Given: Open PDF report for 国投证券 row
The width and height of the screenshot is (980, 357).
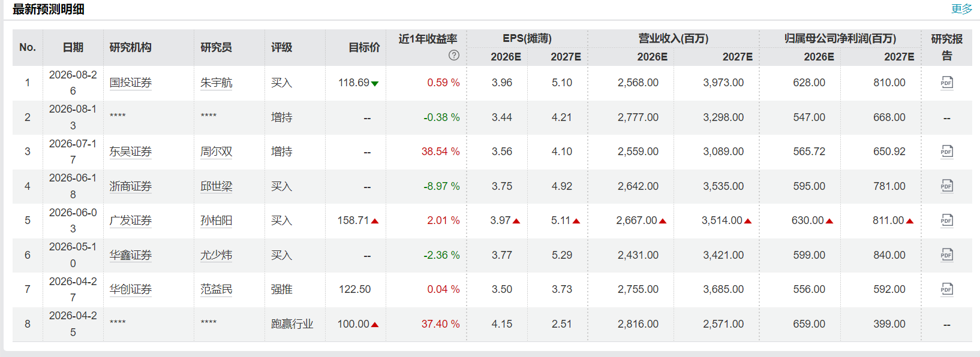Looking at the screenshot, I should (x=946, y=83).
